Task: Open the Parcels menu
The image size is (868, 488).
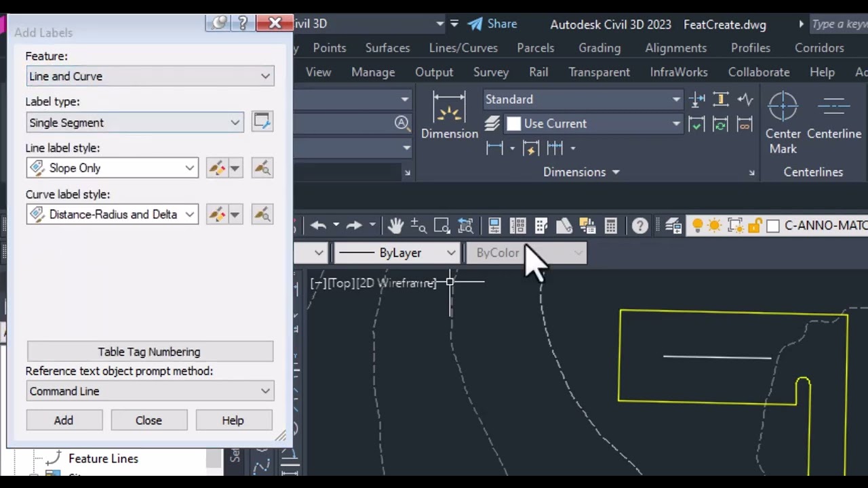Action: (x=535, y=48)
